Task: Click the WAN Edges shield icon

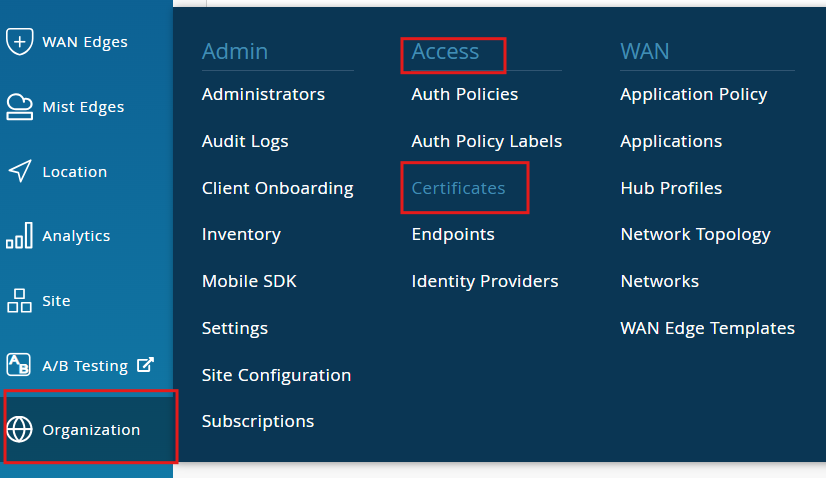Action: tap(20, 42)
